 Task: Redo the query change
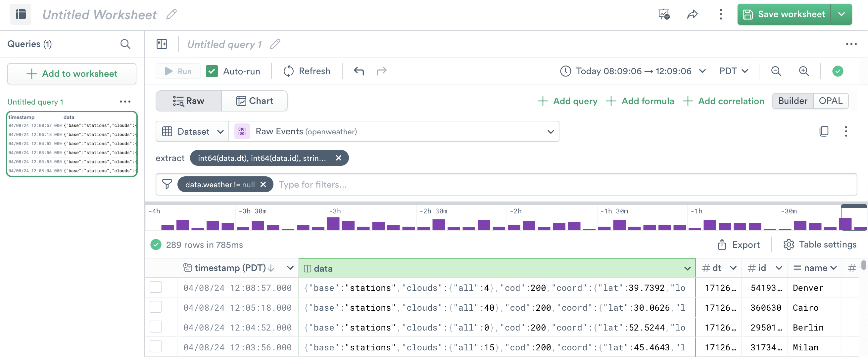(381, 71)
